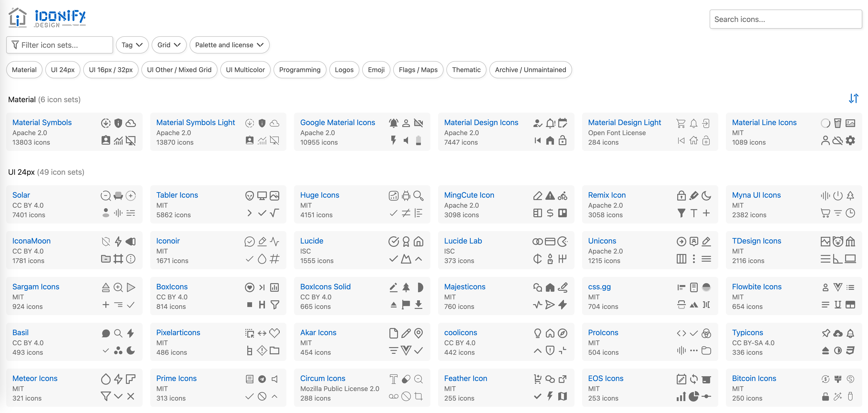
Task: Click the gear icon in Material Line Icons
Action: pyautogui.click(x=851, y=140)
